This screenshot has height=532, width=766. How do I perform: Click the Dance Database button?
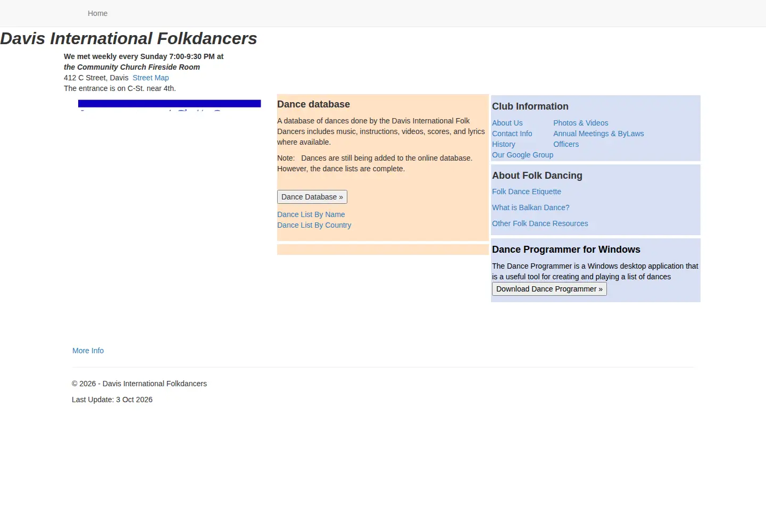312,197
